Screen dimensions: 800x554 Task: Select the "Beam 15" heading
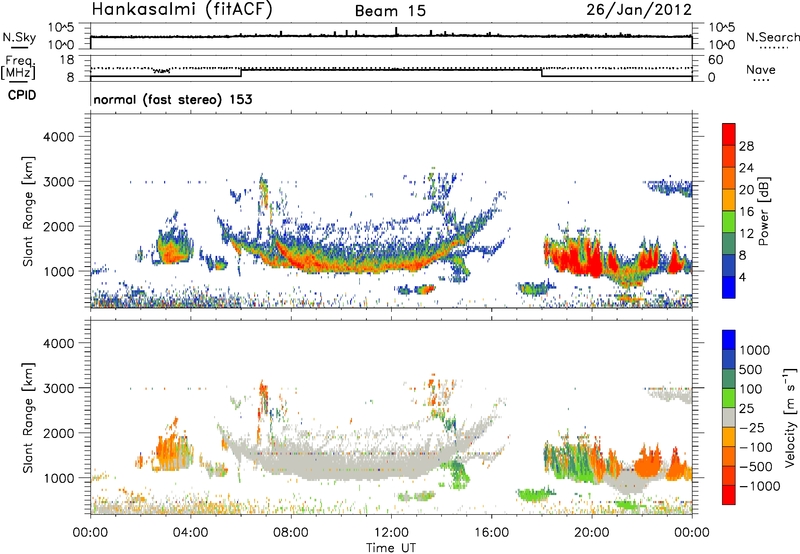(390, 11)
